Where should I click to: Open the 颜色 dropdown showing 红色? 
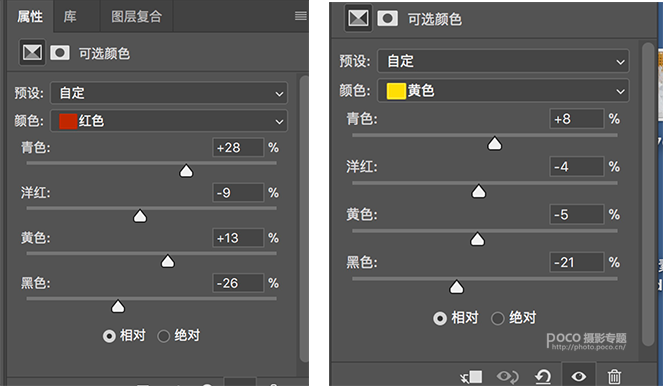[169, 121]
